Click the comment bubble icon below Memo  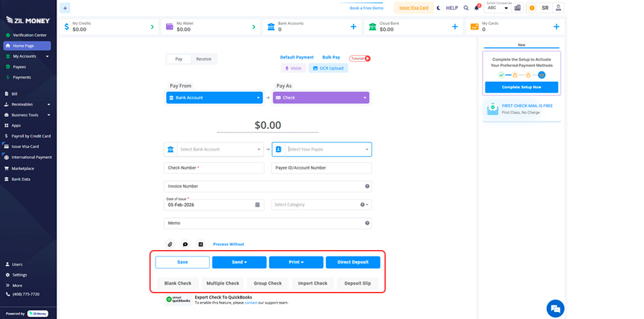(185, 244)
